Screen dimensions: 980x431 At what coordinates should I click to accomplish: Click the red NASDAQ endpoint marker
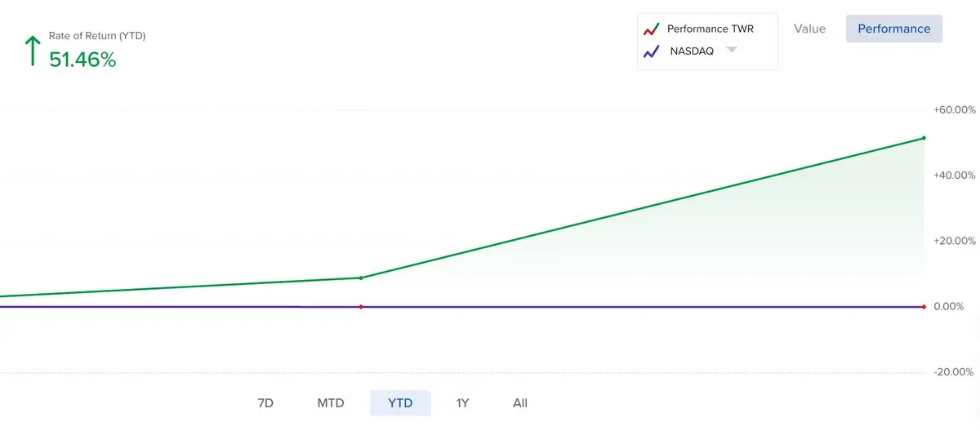924,307
